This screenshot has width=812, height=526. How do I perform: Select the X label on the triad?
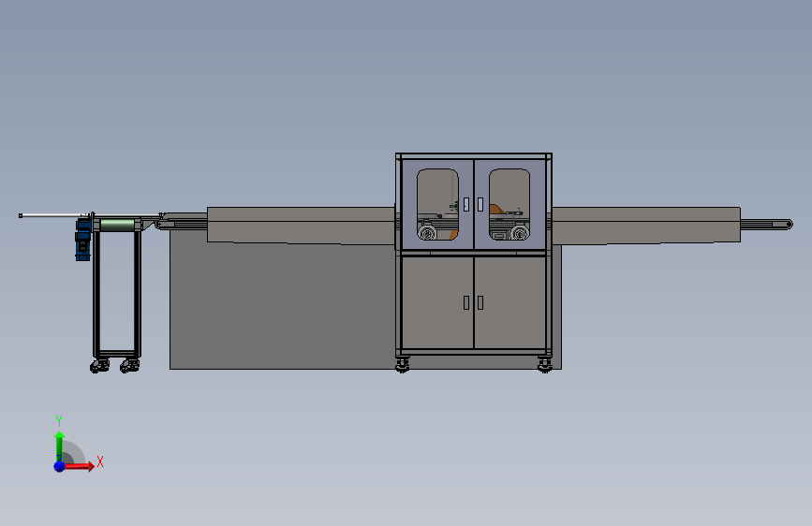(x=100, y=461)
